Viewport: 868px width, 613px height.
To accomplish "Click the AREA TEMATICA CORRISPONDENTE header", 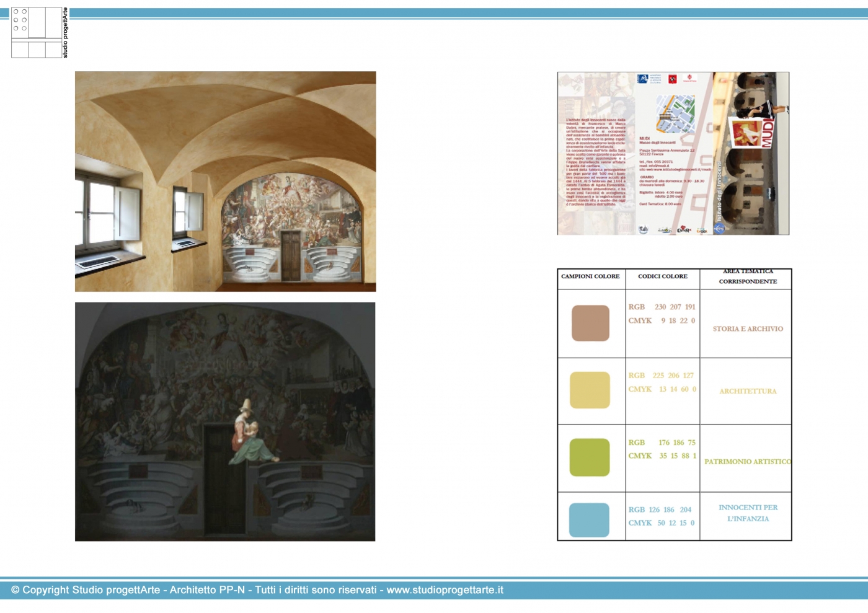I will 748,276.
